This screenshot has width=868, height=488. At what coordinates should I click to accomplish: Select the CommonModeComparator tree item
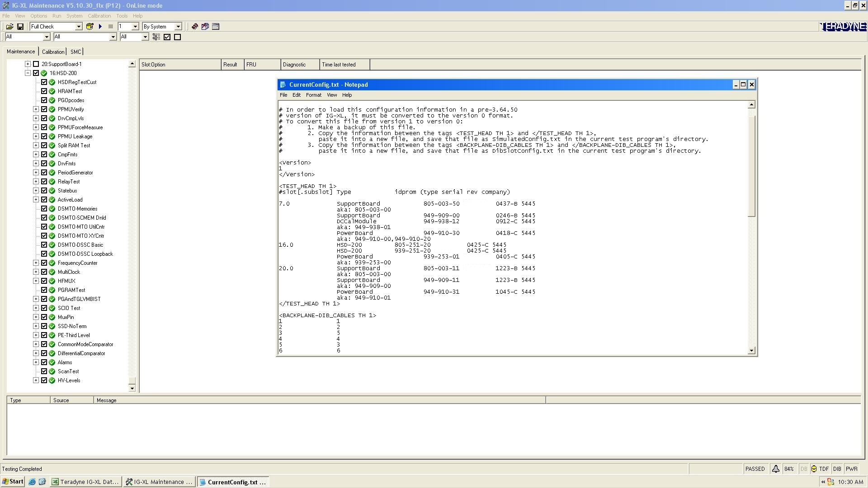tap(85, 344)
